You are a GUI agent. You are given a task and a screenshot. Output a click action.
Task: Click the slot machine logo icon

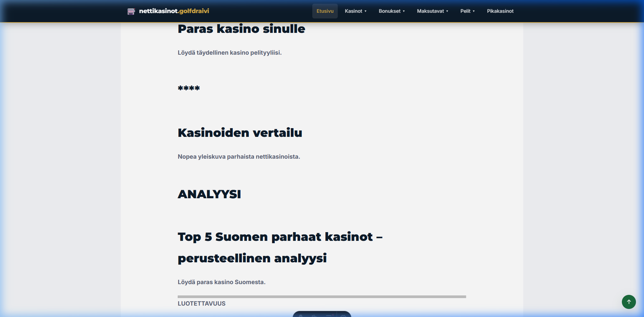click(131, 11)
